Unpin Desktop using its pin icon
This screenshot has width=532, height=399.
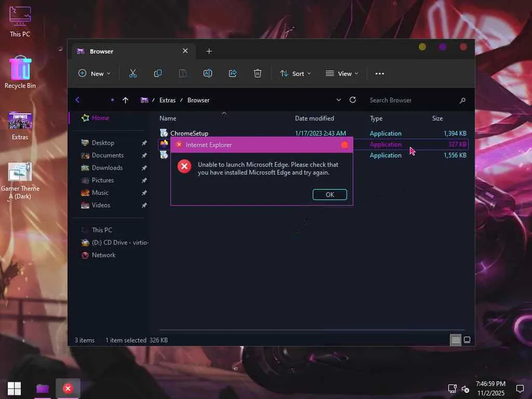click(x=144, y=143)
